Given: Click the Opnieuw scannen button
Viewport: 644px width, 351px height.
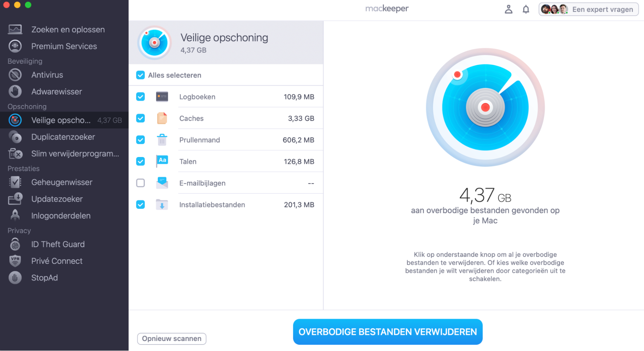Looking at the screenshot, I should 172,339.
